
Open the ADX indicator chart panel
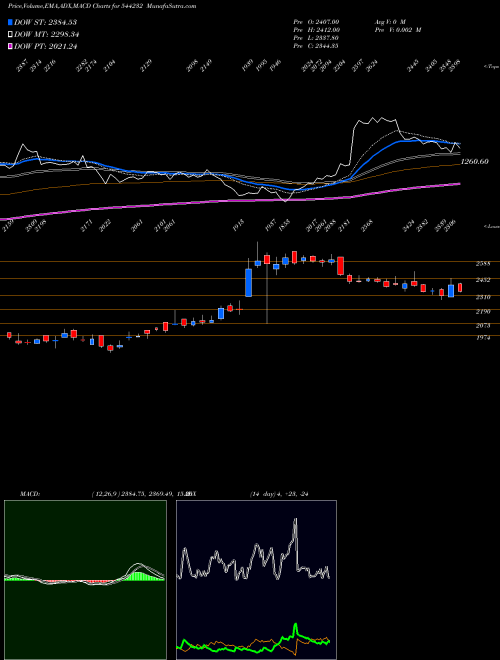click(x=256, y=580)
